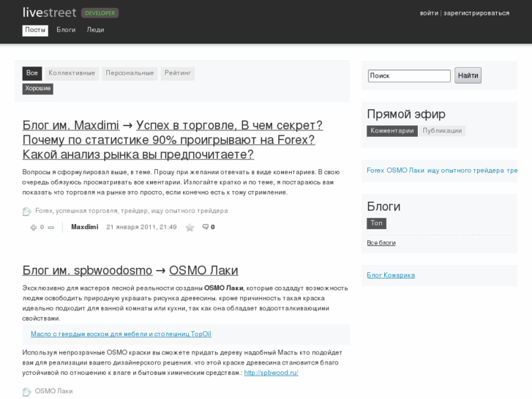Click the трейдер tag

[134, 211]
